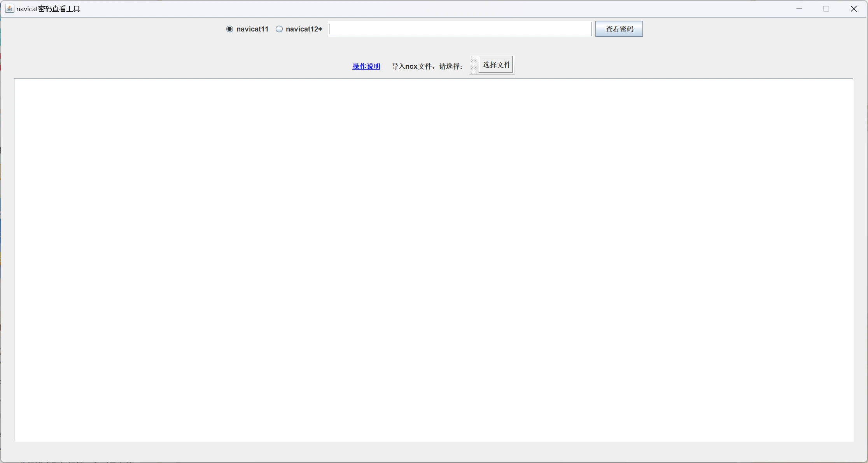
Task: Click the Java coffee cup window icon
Action: click(9, 9)
